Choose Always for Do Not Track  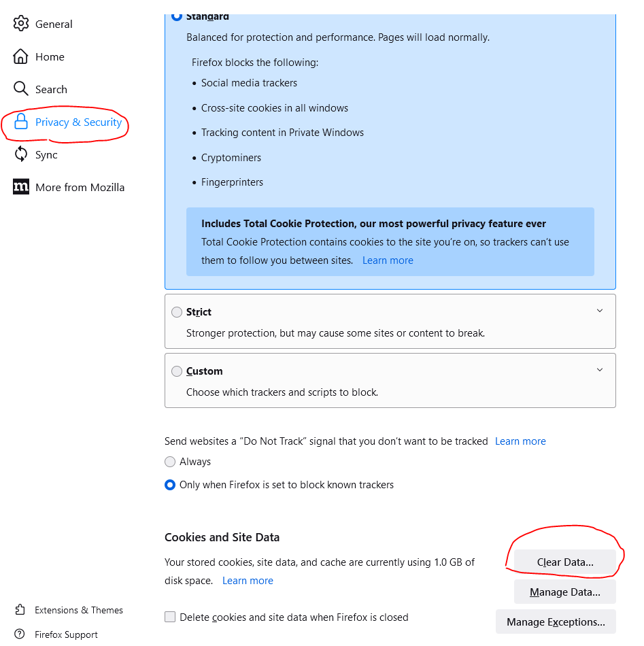(170, 462)
